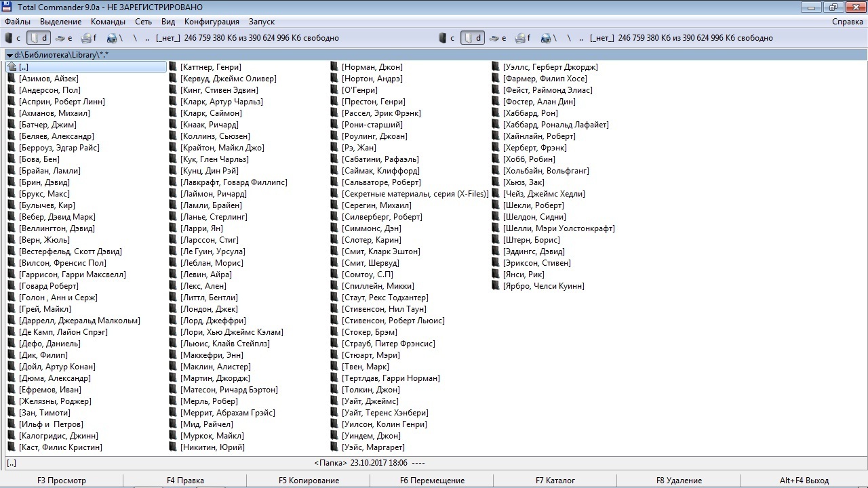This screenshot has width=868, height=488.
Task: Select folder [Ильф и Петров]
Action: click(x=51, y=424)
